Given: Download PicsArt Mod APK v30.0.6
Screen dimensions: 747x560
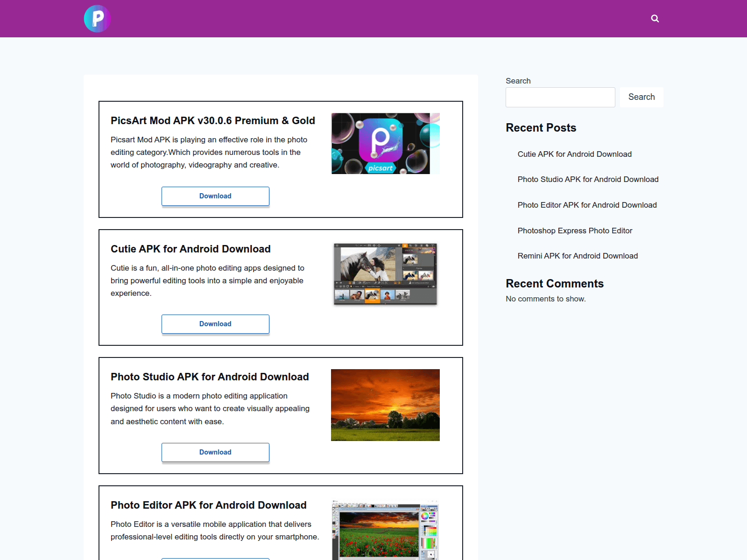Looking at the screenshot, I should coord(215,196).
